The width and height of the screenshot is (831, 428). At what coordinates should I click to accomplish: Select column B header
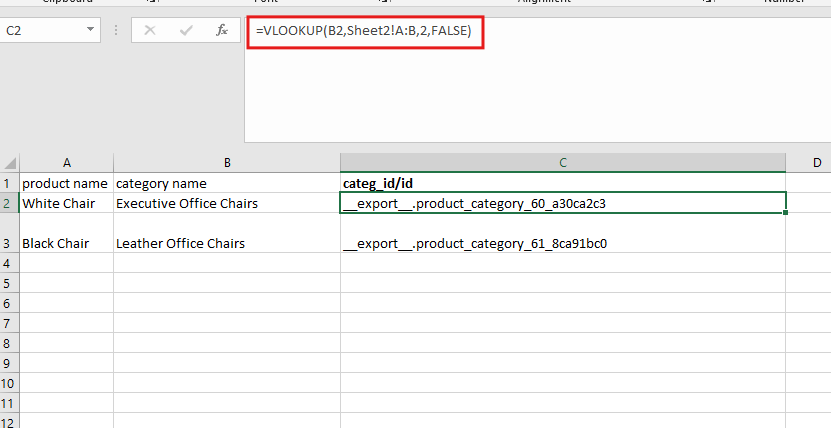pos(227,162)
